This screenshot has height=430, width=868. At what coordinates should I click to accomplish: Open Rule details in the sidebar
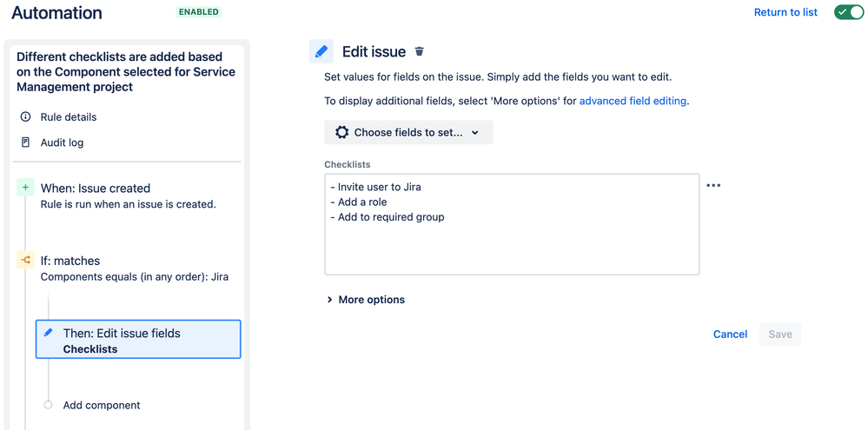click(68, 117)
